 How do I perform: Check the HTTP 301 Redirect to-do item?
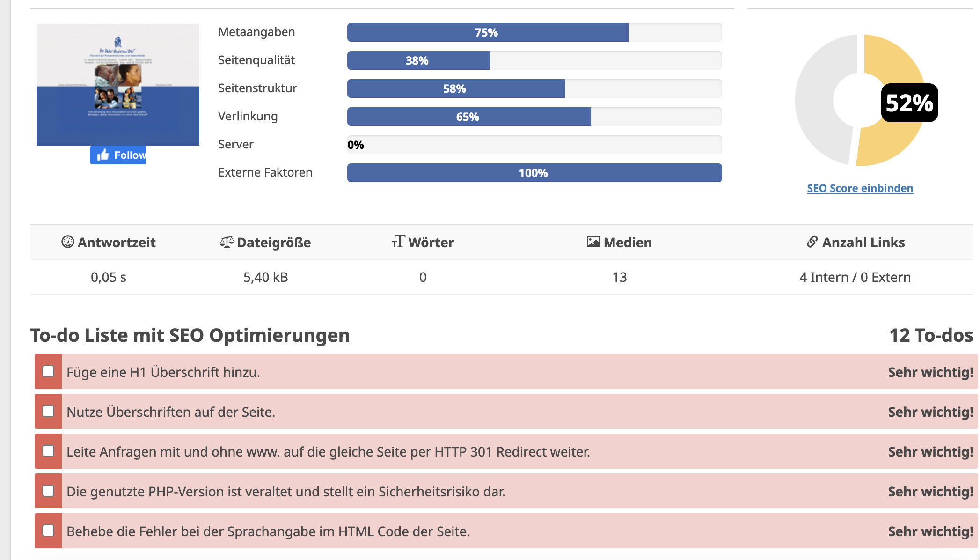click(48, 451)
